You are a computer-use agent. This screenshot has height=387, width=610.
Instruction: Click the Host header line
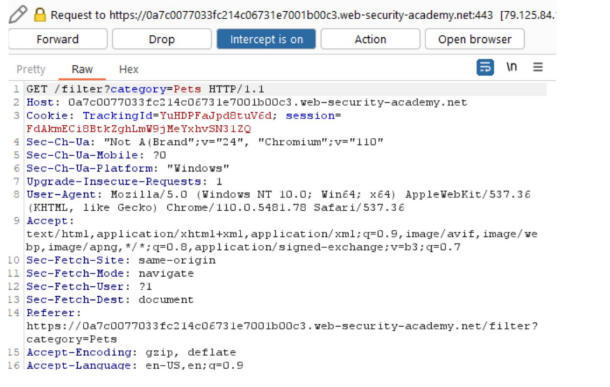pyautogui.click(x=247, y=102)
